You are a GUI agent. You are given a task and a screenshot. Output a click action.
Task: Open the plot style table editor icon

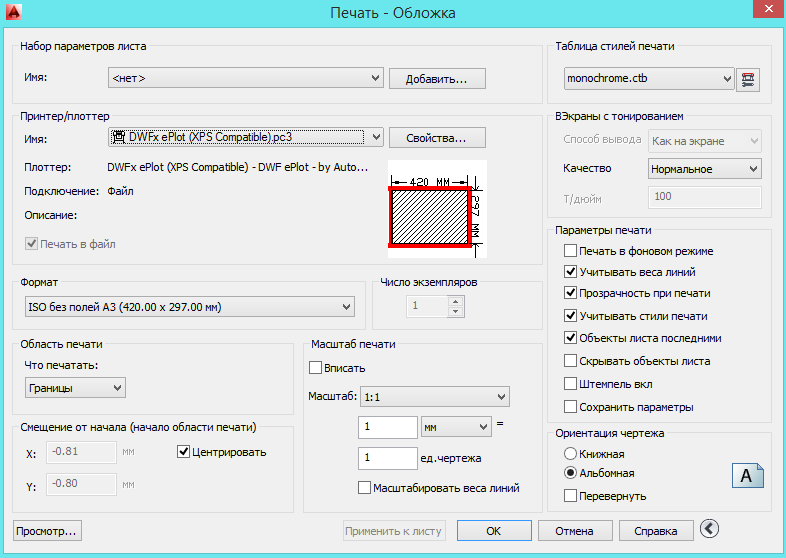click(747, 80)
